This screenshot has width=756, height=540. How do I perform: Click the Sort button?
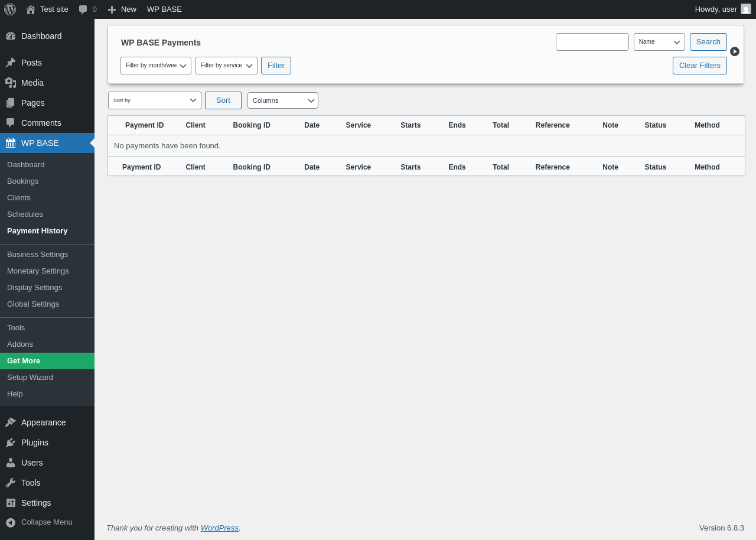(x=223, y=100)
